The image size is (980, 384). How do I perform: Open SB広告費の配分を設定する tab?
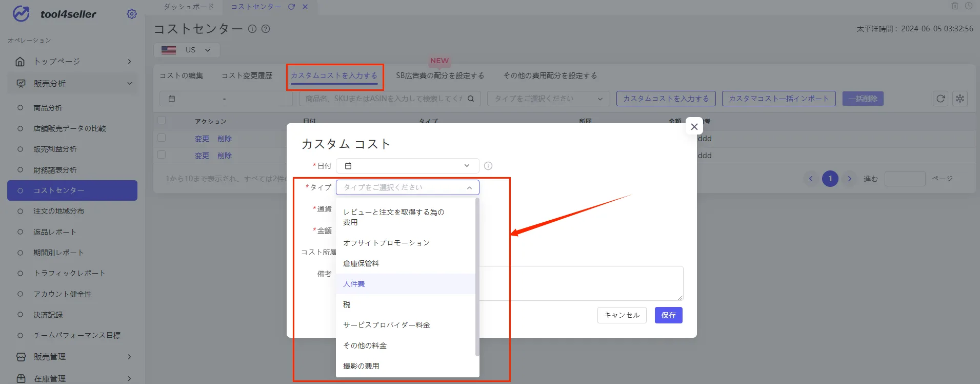440,75
